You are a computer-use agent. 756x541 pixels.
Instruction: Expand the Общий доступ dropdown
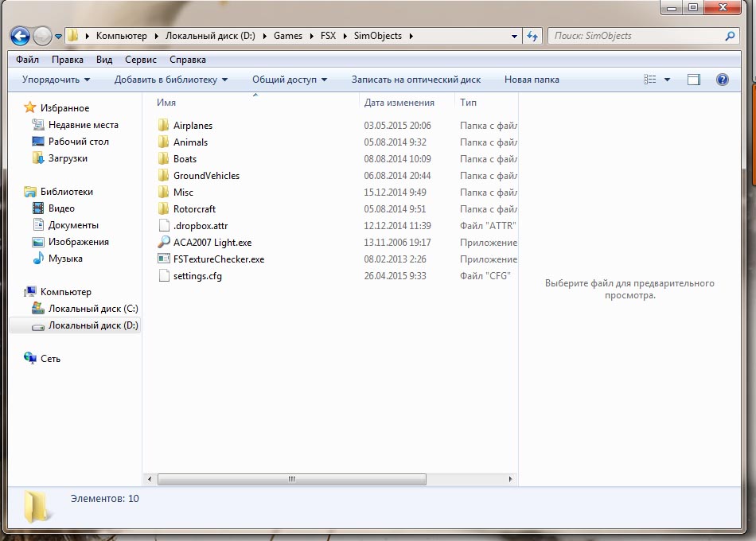[x=290, y=80]
